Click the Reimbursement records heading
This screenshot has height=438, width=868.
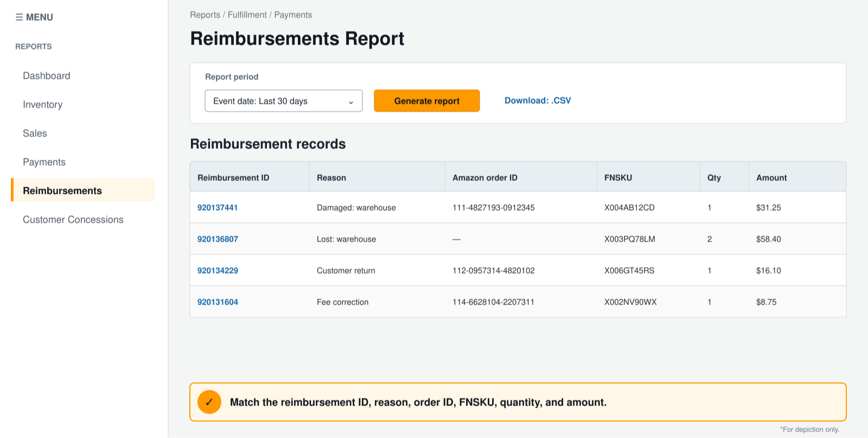coord(268,144)
